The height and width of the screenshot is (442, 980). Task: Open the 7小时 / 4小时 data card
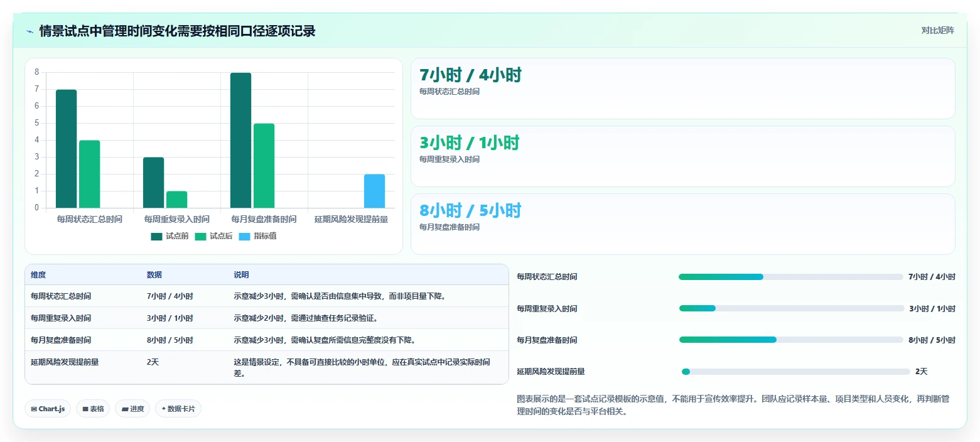click(x=682, y=89)
